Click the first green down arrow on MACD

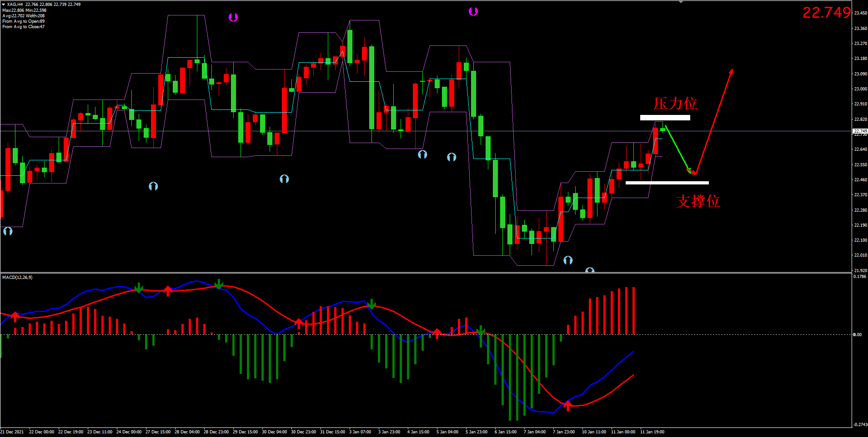point(139,288)
